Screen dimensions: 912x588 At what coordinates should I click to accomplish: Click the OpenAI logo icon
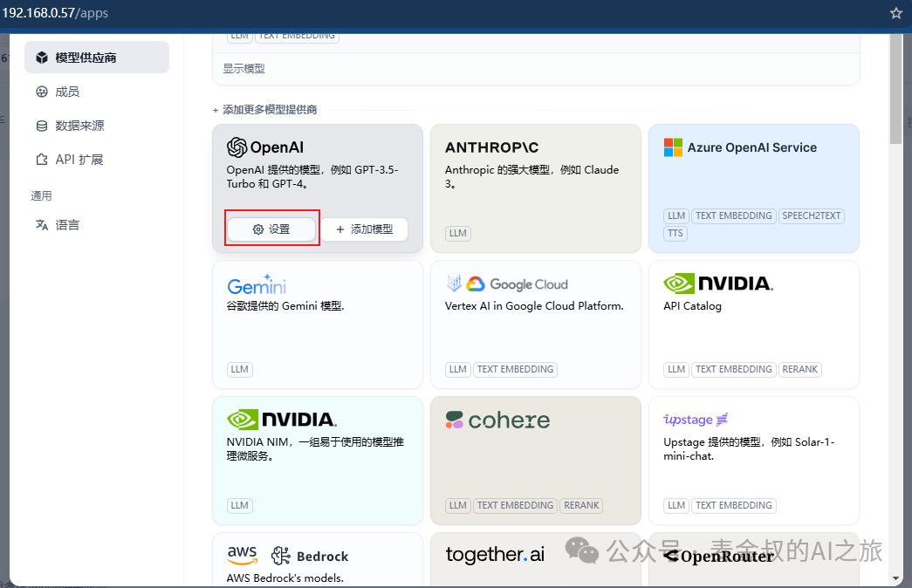[x=237, y=147]
